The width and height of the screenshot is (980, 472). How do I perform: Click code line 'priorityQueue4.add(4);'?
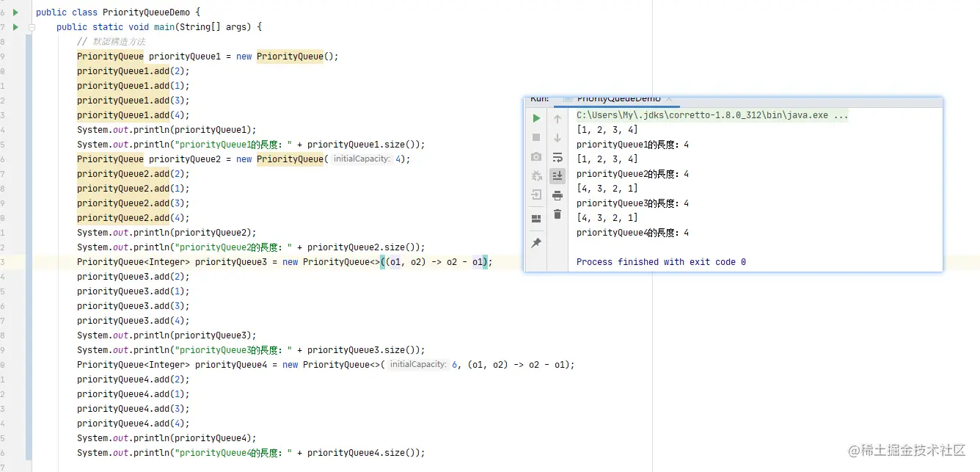134,424
